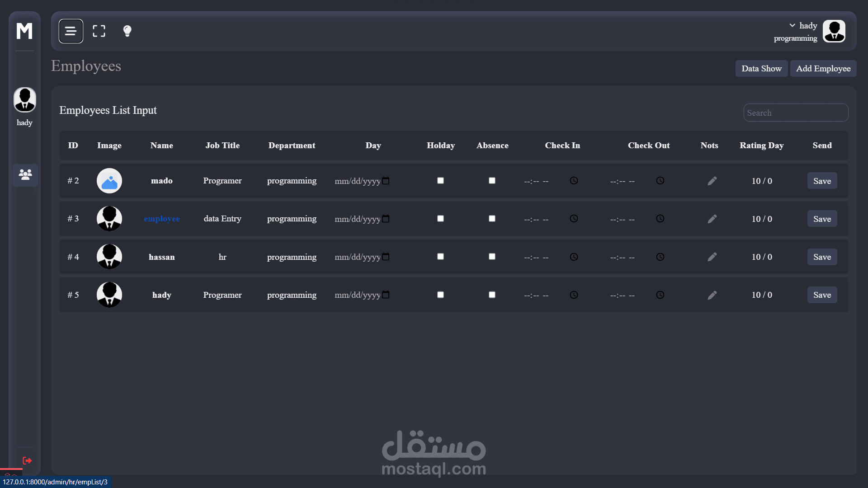Image resolution: width=868 pixels, height=488 pixels.
Task: Open date picker calendar for mado
Action: pos(386,181)
